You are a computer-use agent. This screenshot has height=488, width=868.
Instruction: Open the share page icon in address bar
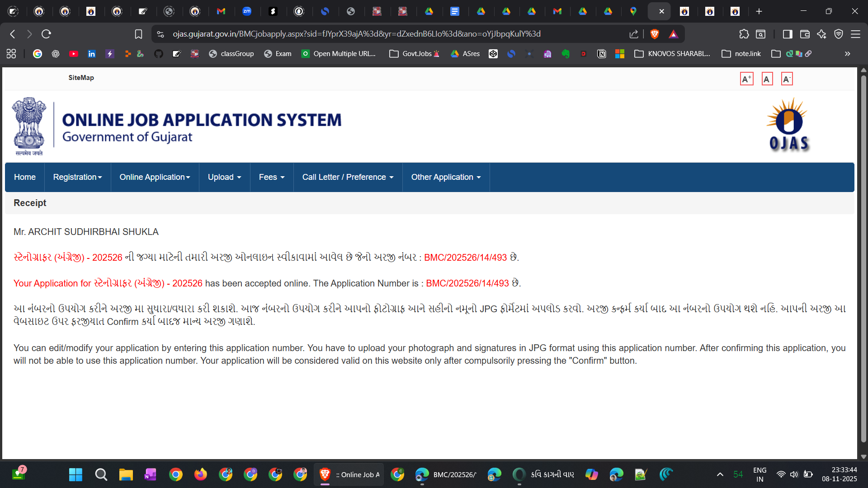coord(633,34)
